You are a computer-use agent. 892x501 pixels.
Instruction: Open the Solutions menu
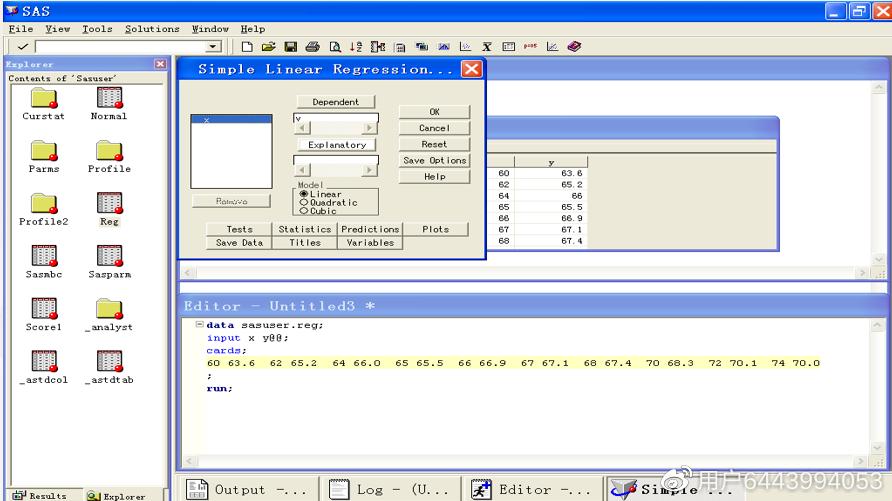152,29
